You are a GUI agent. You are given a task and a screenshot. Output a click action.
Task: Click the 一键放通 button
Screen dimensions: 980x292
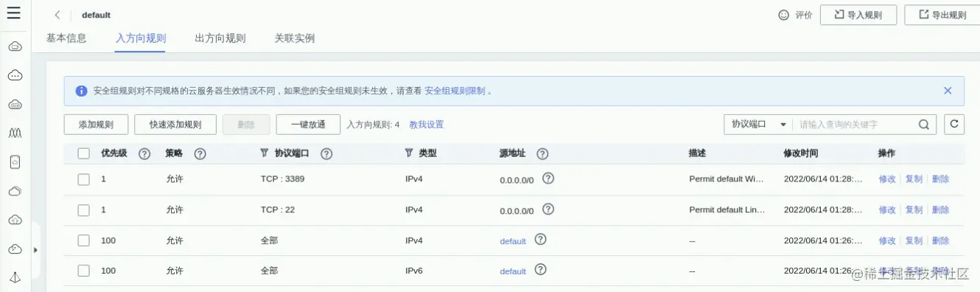coord(308,125)
